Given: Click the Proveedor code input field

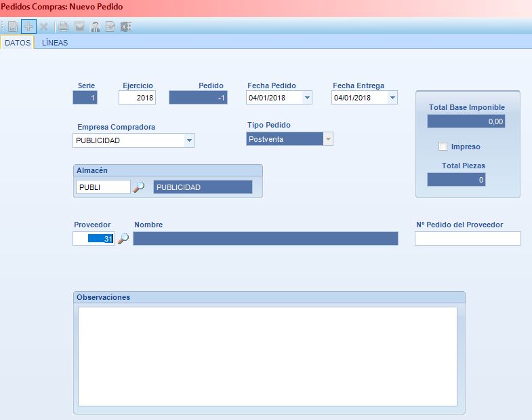Looking at the screenshot, I should (x=94, y=239).
